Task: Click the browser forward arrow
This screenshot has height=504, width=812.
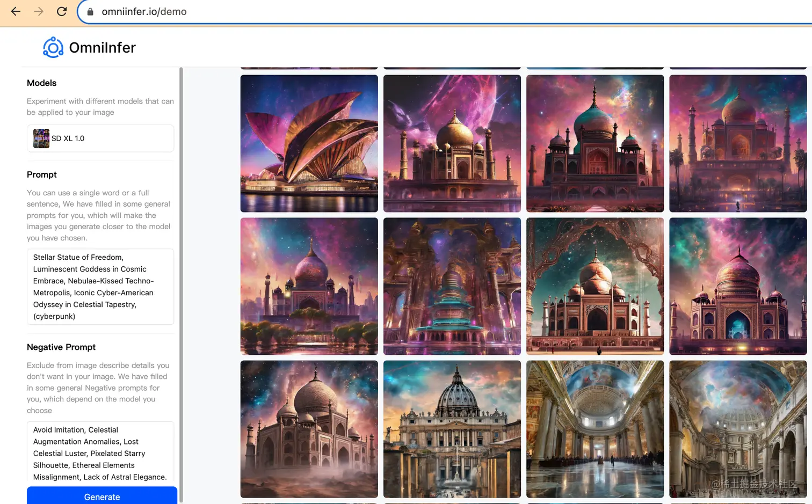Action: [x=39, y=11]
